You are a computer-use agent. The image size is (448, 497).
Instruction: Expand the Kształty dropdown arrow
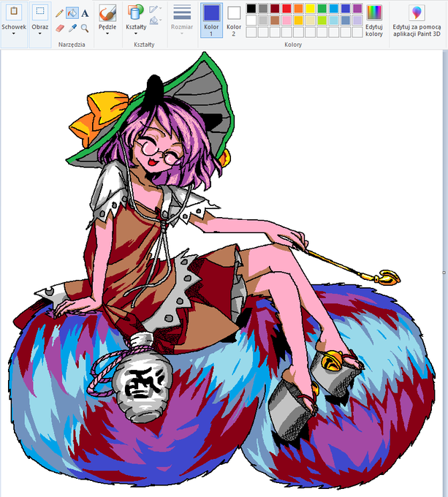pos(136,34)
